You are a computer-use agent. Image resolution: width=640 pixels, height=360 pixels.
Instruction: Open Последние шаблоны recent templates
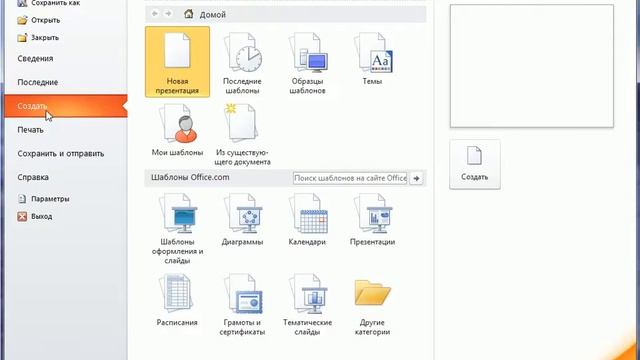click(x=242, y=62)
